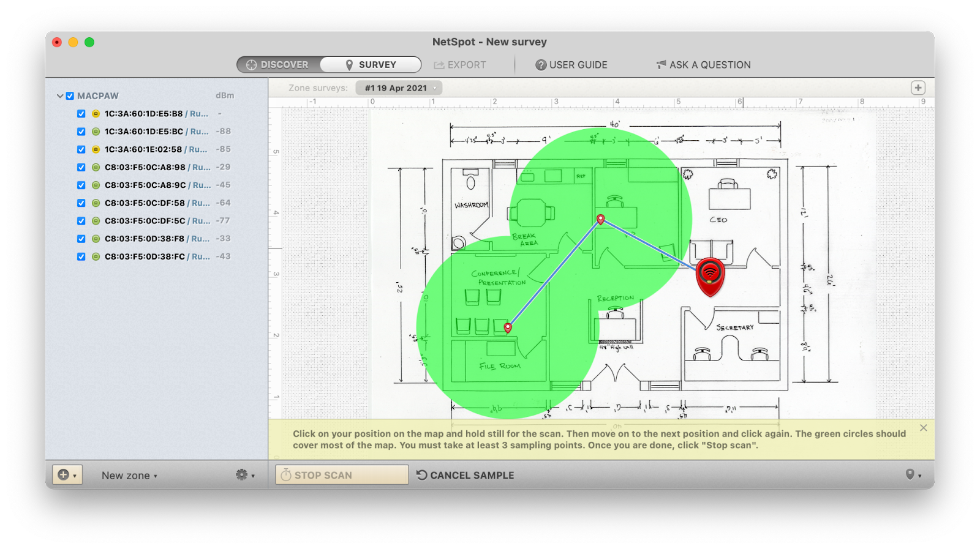Viewport: 980px width, 549px height.
Task: Click signal icon of C8:03:F5:0C:A8:98
Action: click(x=96, y=167)
